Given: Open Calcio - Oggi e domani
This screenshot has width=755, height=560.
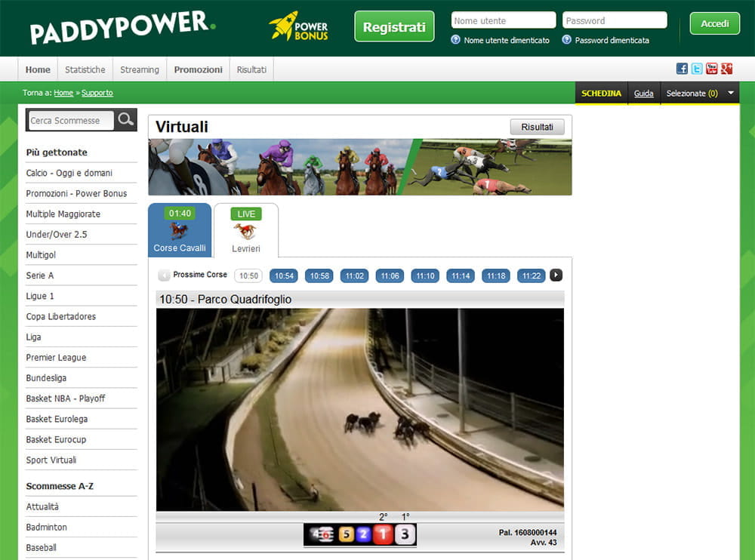Looking at the screenshot, I should (x=69, y=173).
